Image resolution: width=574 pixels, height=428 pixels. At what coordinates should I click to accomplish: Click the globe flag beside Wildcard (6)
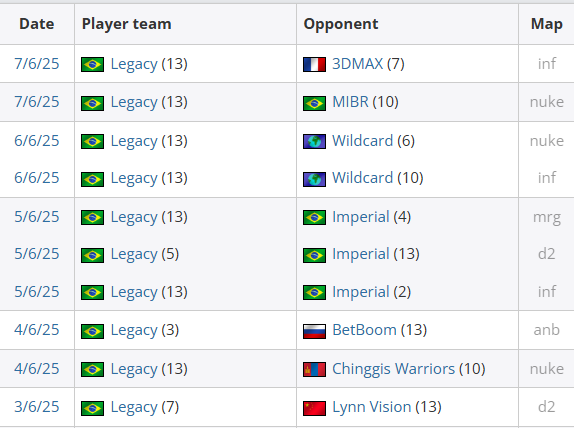click(314, 141)
